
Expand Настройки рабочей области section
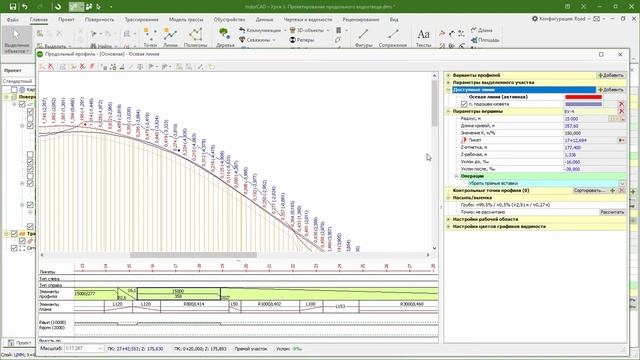click(x=448, y=219)
